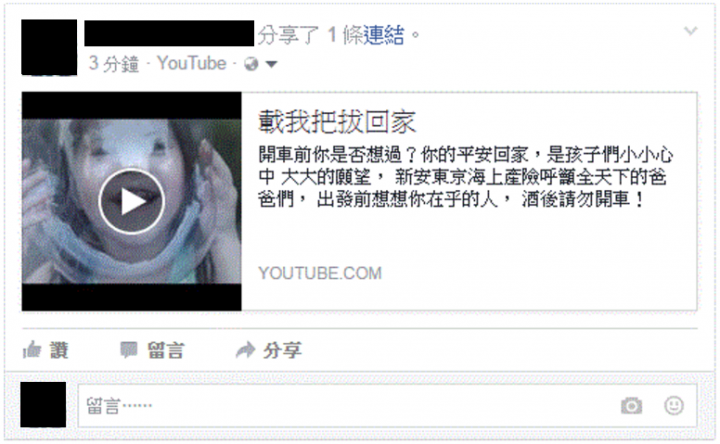This screenshot has width=720, height=444.
Task: Click the share arrow icon
Action: coord(245,350)
